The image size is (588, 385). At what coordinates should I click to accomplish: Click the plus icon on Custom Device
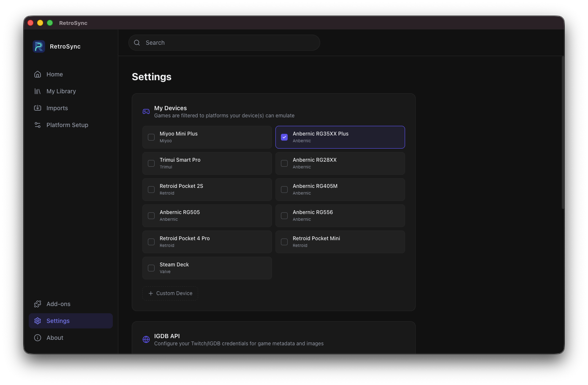[151, 293]
